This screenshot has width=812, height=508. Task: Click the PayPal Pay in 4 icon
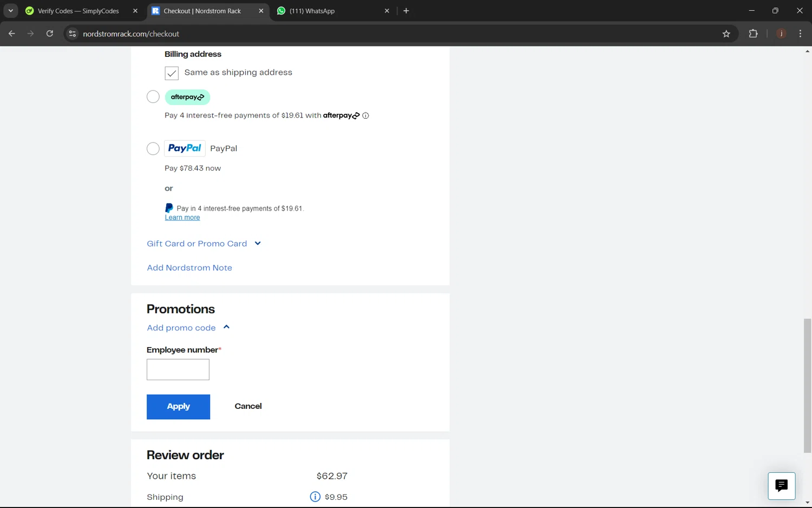(169, 208)
